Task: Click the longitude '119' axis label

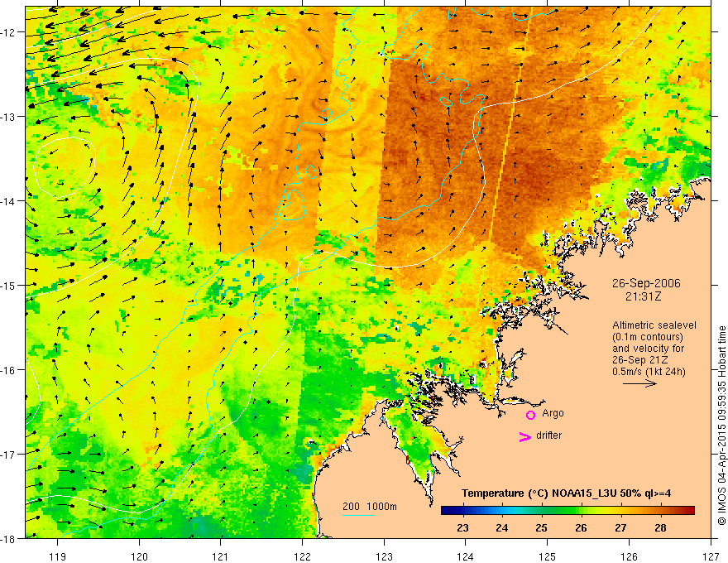Action: coord(58,556)
